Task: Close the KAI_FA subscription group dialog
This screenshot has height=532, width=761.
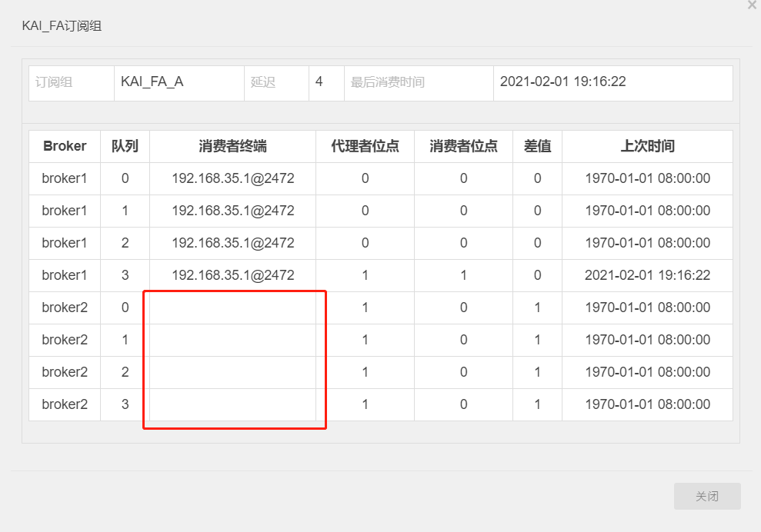Action: tap(752, 5)
